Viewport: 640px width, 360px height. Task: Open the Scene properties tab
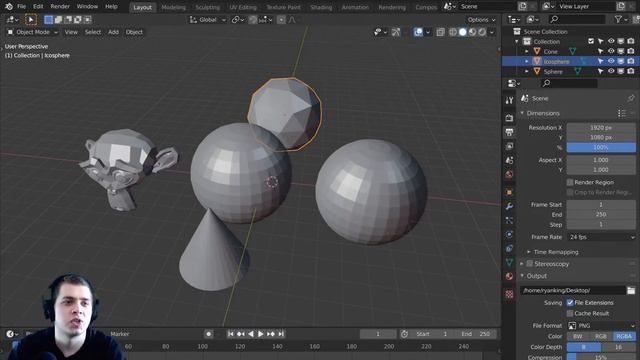[509, 160]
